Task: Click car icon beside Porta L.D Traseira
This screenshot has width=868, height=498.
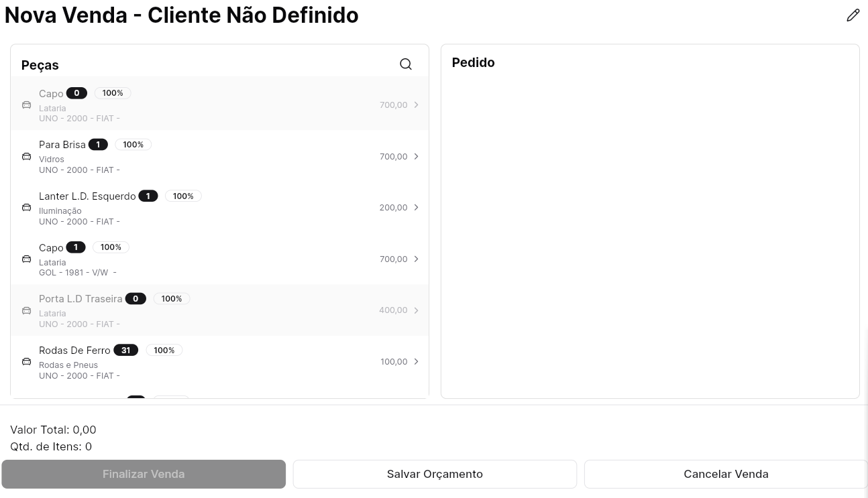Action: click(26, 310)
